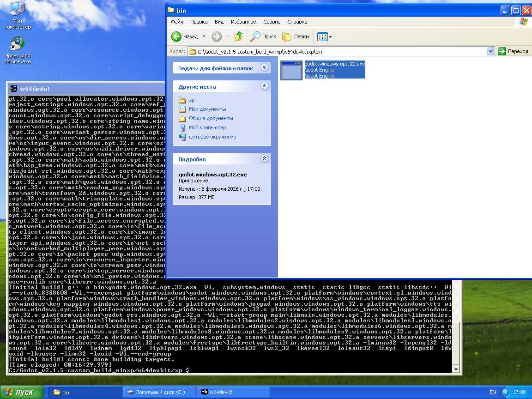
Task: Click the Изменен: 8 февраля 2026 text
Action: [219, 189]
